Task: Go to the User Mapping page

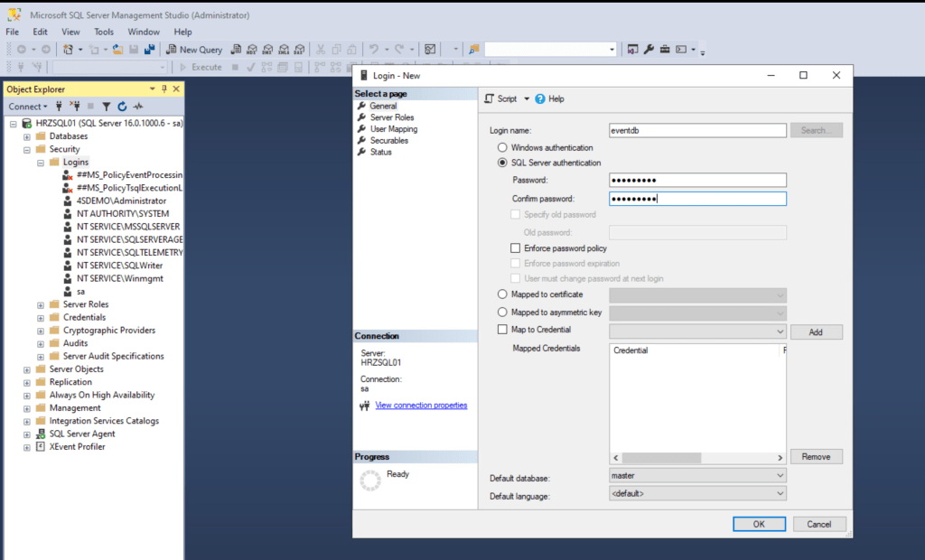Action: 393,129
